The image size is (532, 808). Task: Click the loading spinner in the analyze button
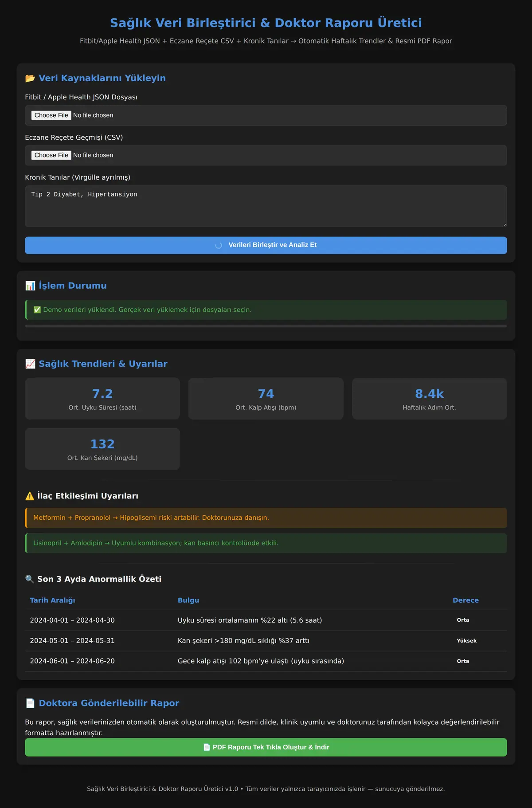coord(219,245)
